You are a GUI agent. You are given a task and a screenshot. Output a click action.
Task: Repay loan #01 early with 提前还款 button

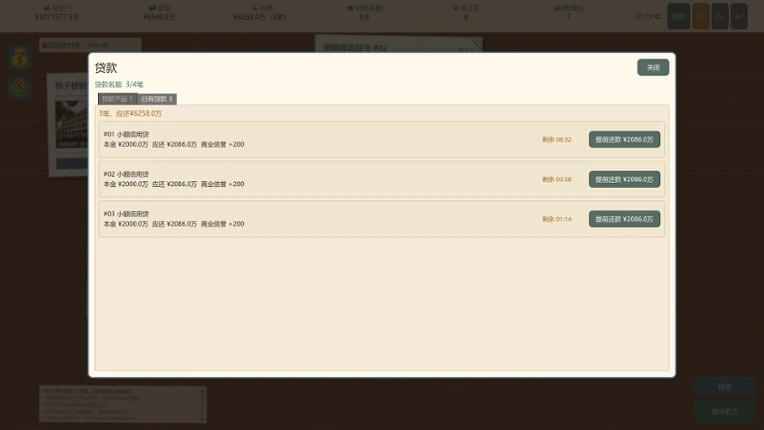click(624, 139)
